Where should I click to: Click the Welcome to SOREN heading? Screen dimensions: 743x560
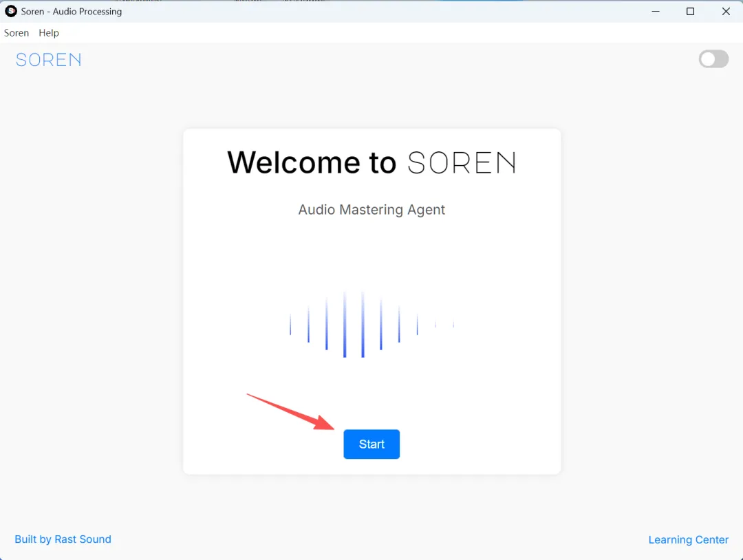pos(371,162)
